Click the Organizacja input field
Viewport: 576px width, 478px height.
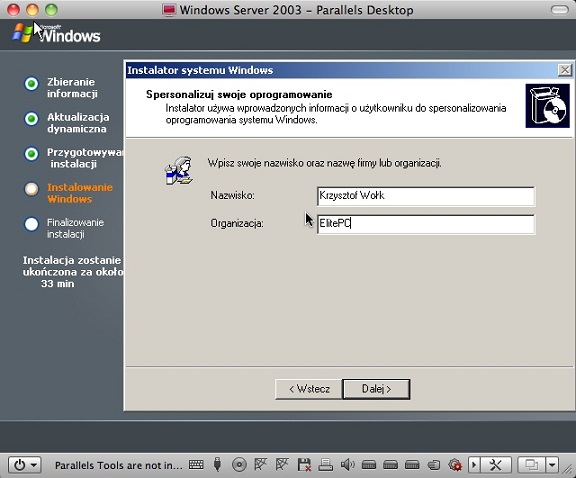click(x=426, y=224)
